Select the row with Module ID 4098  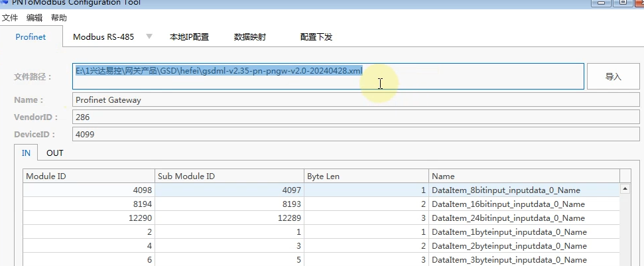pyautogui.click(x=321, y=190)
